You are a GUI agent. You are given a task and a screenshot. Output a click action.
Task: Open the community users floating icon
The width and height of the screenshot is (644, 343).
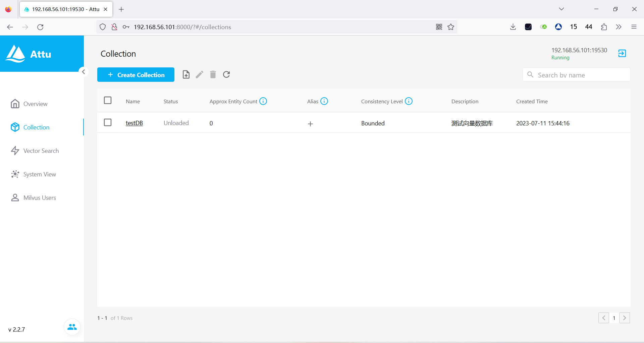(x=72, y=327)
